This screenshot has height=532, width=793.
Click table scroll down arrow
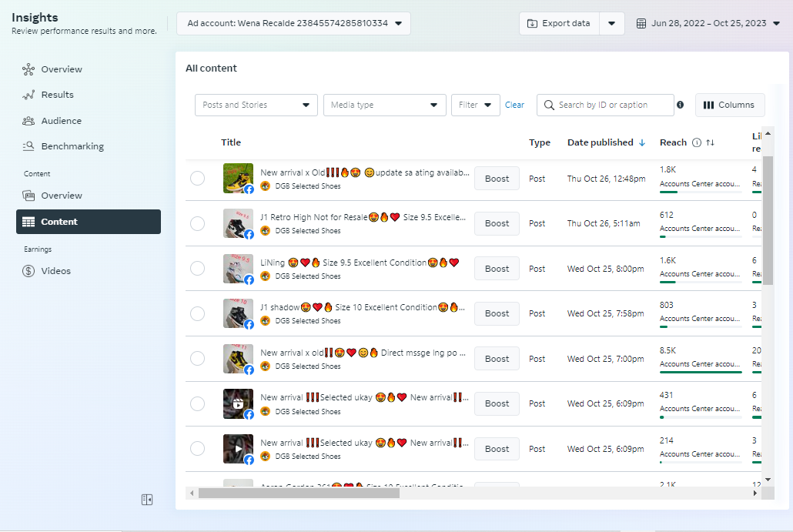pyautogui.click(x=768, y=480)
